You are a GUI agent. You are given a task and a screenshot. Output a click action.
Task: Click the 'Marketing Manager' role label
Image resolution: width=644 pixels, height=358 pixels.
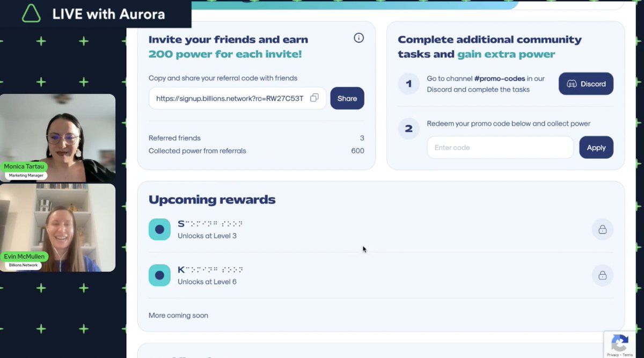(x=27, y=176)
